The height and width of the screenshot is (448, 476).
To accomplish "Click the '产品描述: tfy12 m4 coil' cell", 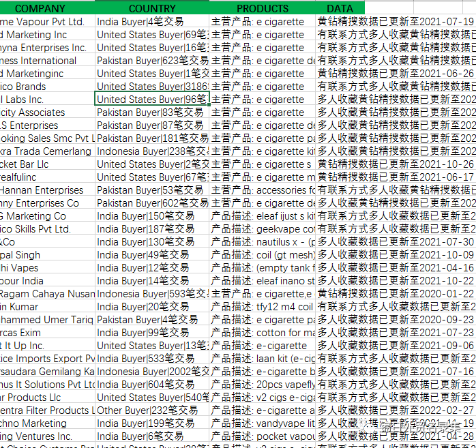I will point(263,307).
